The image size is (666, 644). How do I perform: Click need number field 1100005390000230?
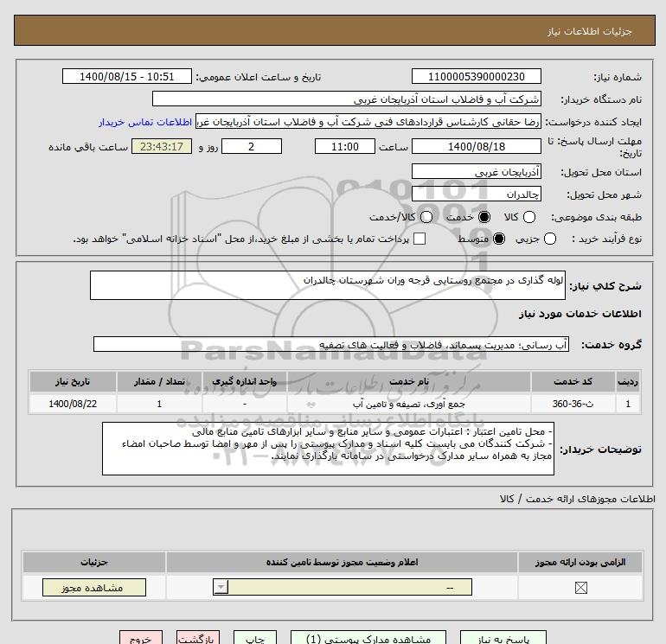coord(476,76)
